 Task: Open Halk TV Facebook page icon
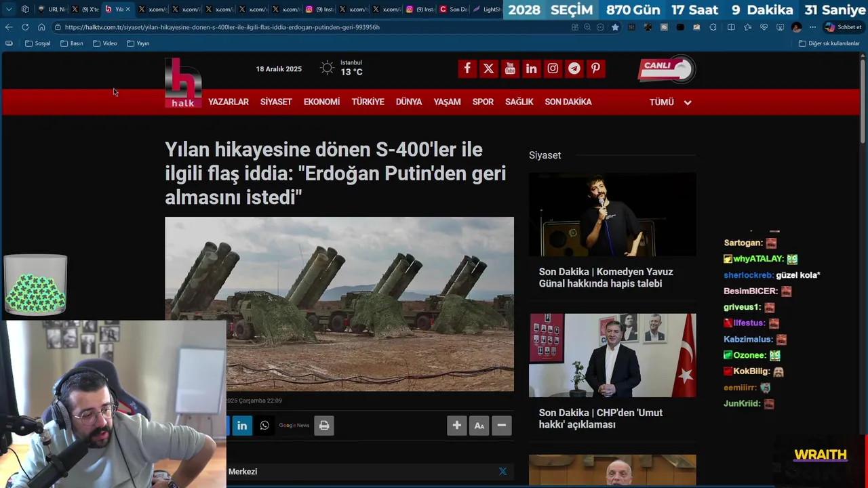click(x=467, y=68)
